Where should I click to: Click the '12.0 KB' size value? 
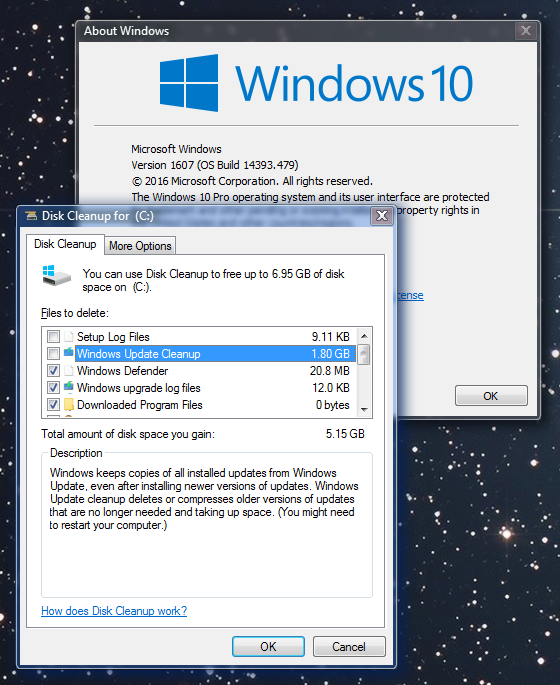click(331, 388)
